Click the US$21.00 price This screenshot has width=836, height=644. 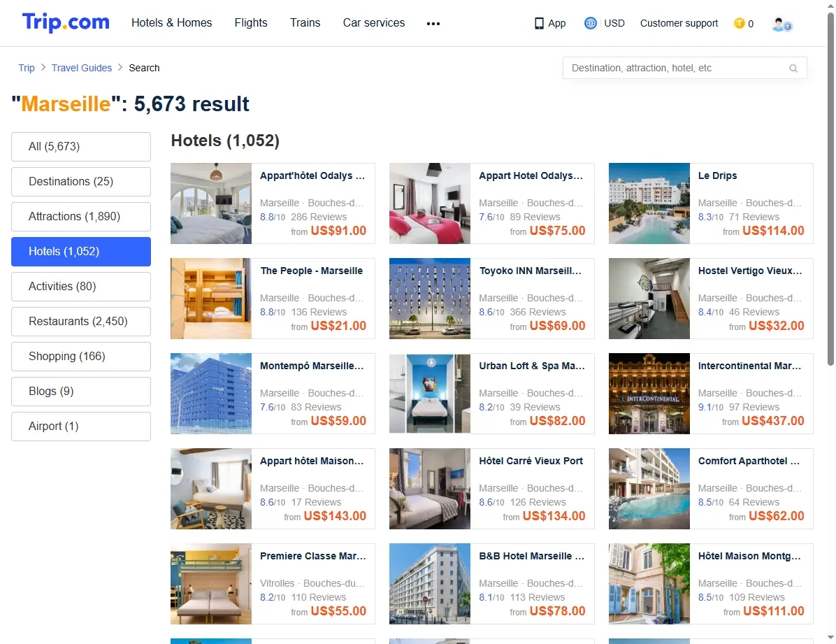(x=338, y=326)
